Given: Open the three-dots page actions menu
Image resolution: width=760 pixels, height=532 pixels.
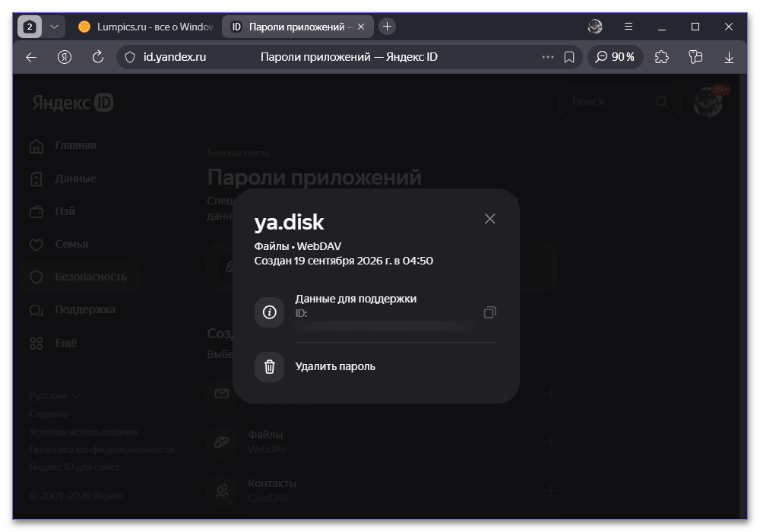Looking at the screenshot, I should (x=548, y=57).
